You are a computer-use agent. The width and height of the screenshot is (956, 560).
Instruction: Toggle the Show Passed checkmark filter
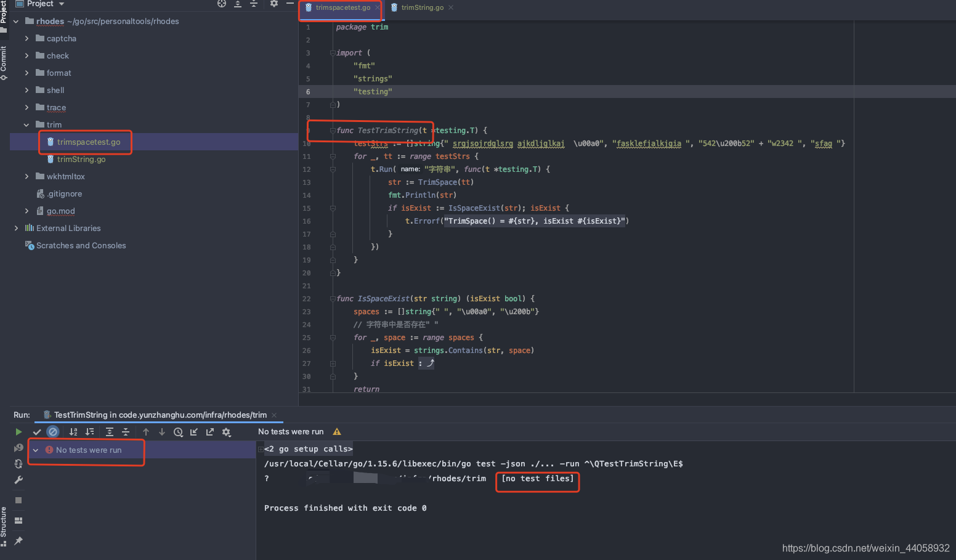tap(37, 431)
